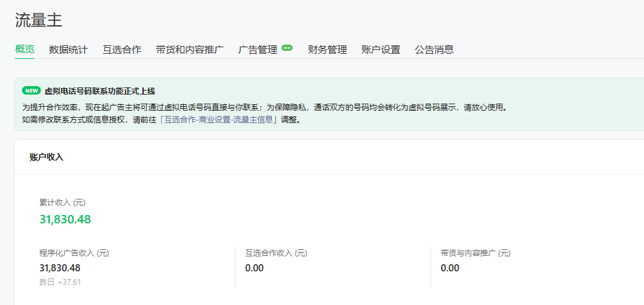Click the 程序化广告收入 (元) label
The width and height of the screenshot is (644, 305).
point(74,253)
